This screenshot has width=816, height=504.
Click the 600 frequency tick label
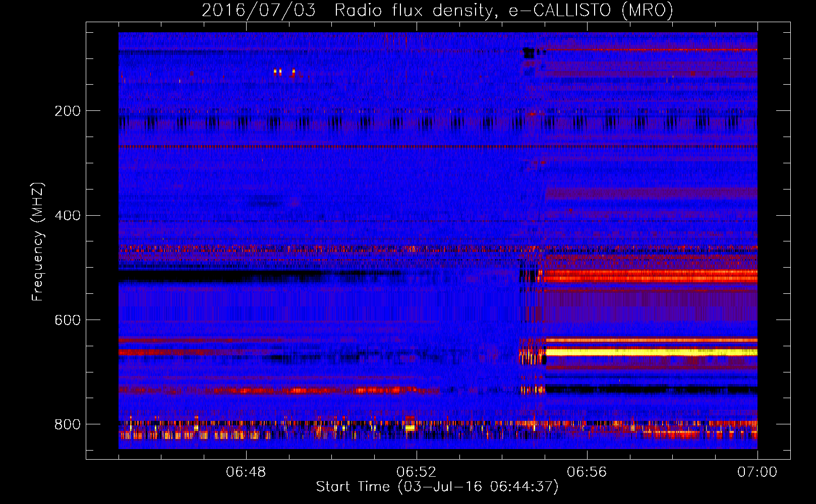click(68, 320)
